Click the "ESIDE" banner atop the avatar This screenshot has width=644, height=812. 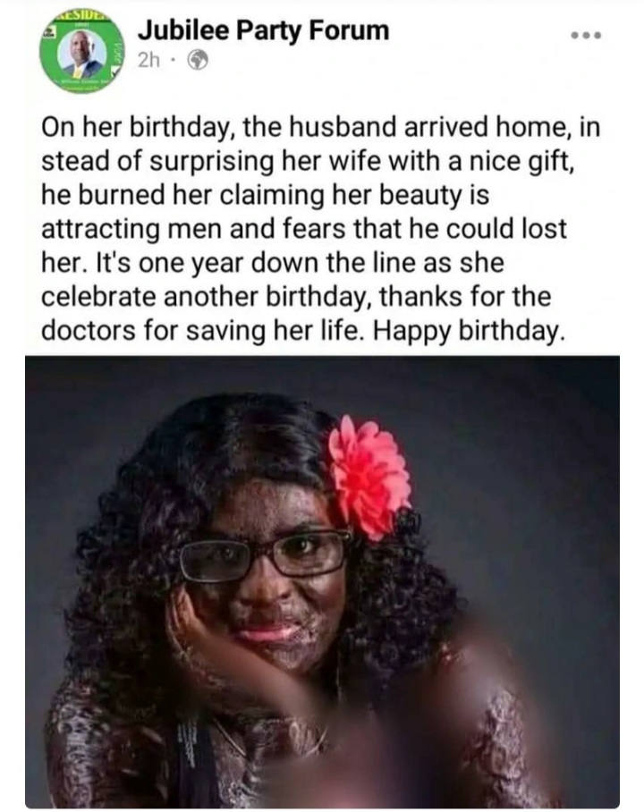83,15
